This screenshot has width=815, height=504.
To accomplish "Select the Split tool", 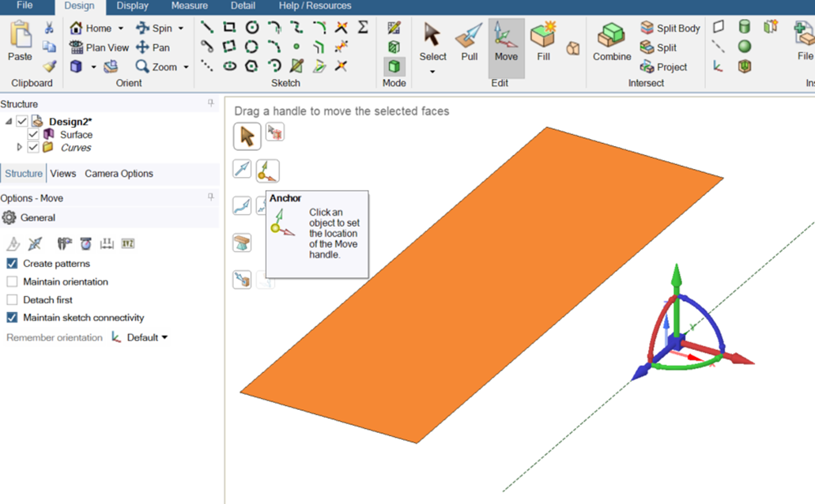I will tap(658, 47).
